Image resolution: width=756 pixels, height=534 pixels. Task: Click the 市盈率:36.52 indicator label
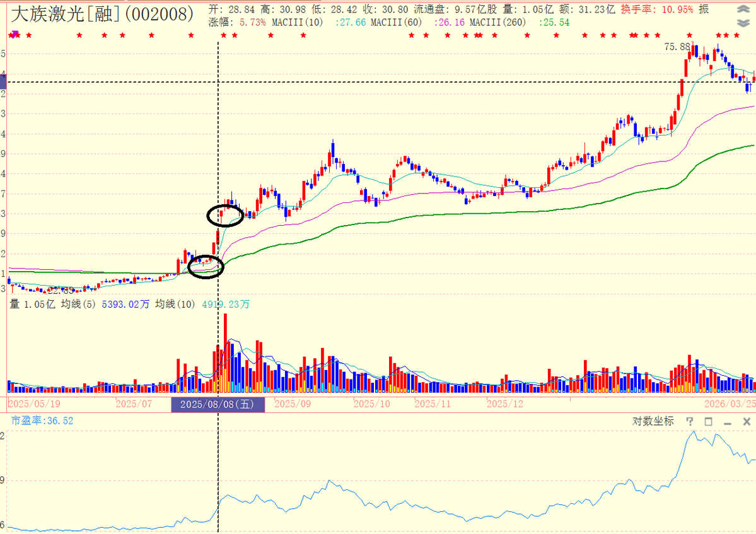42,421
